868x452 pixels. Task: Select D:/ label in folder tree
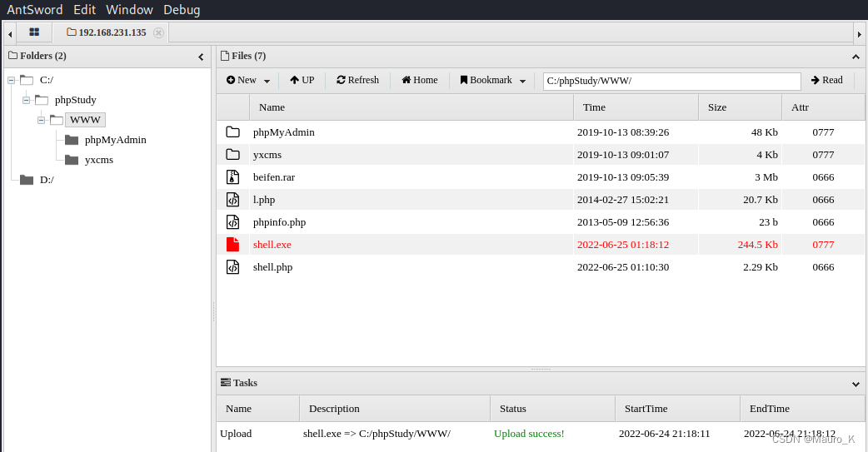pyautogui.click(x=47, y=180)
